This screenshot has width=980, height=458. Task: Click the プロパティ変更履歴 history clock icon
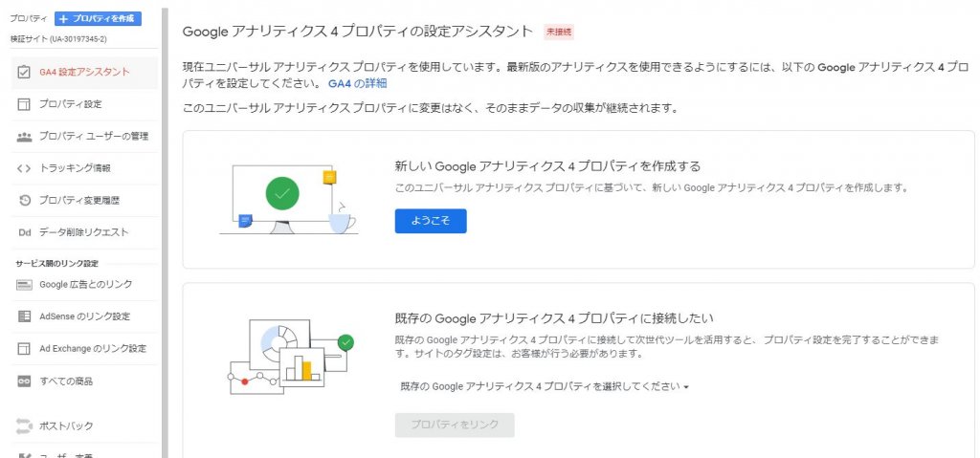coord(24,201)
